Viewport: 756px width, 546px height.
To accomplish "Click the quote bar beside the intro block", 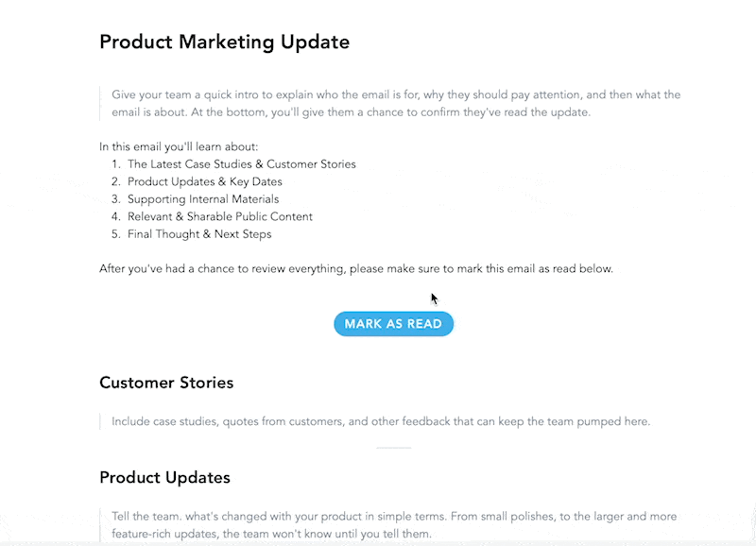I will click(x=100, y=104).
